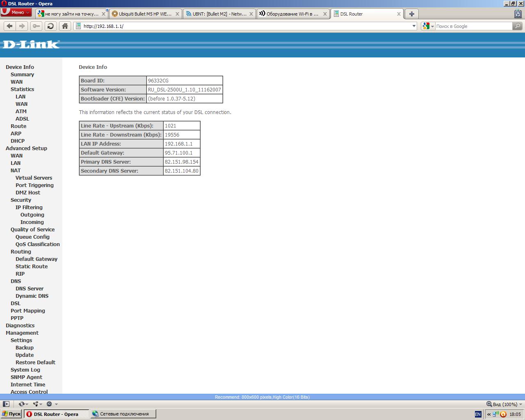Open the Quality of Service link

click(32, 230)
